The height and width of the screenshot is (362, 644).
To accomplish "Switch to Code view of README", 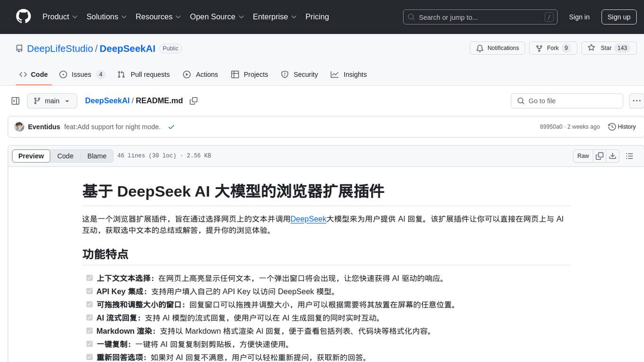I will pos(65,156).
